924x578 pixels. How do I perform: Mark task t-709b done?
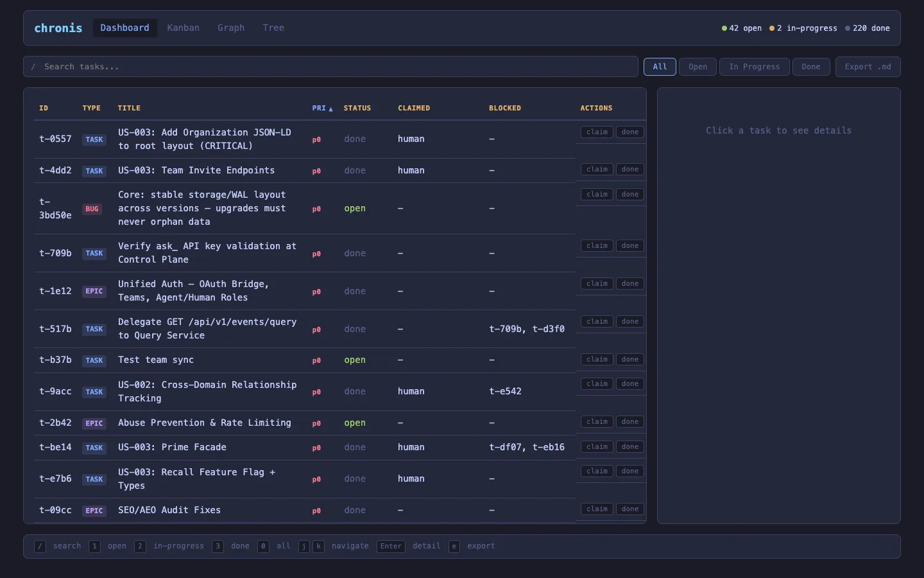click(x=630, y=246)
